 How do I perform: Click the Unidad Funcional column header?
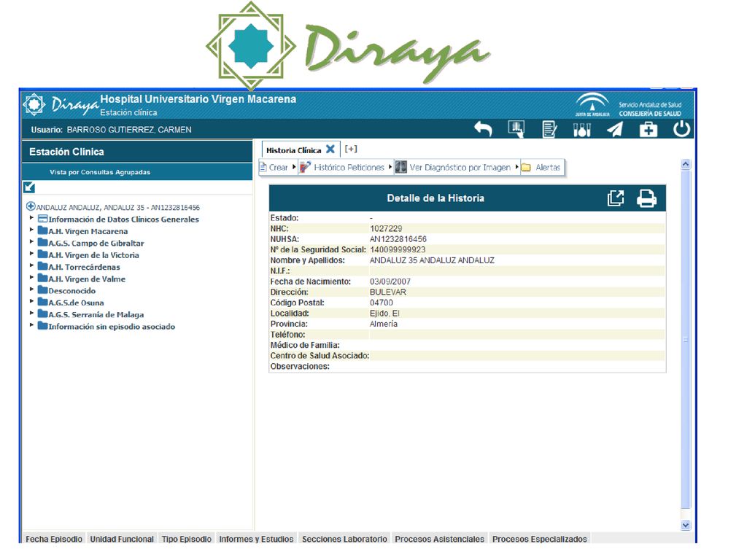tap(122, 539)
